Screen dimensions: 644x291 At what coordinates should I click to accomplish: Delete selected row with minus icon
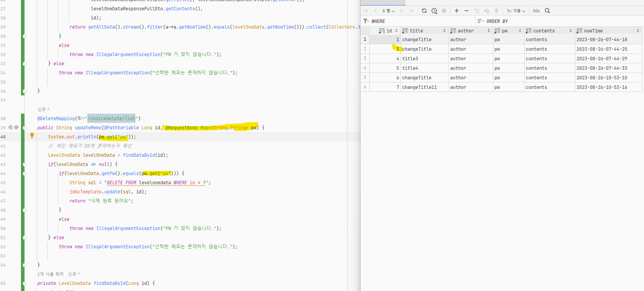467,11
